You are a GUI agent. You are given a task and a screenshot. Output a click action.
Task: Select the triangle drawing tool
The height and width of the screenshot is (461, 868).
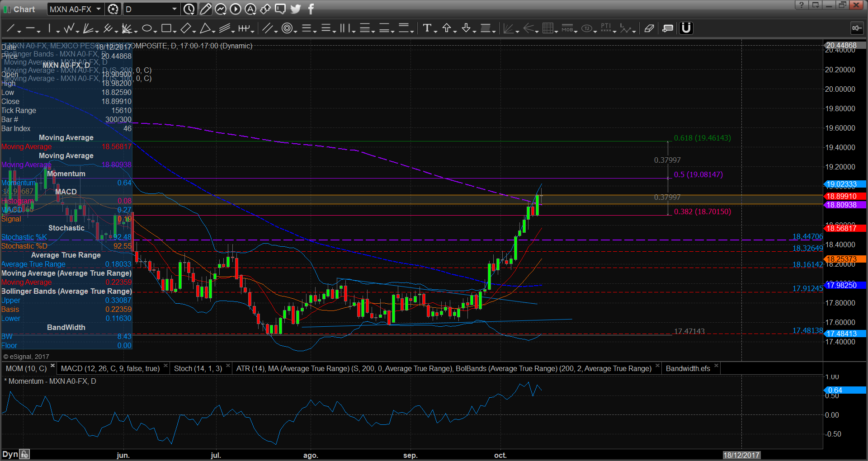pos(205,28)
